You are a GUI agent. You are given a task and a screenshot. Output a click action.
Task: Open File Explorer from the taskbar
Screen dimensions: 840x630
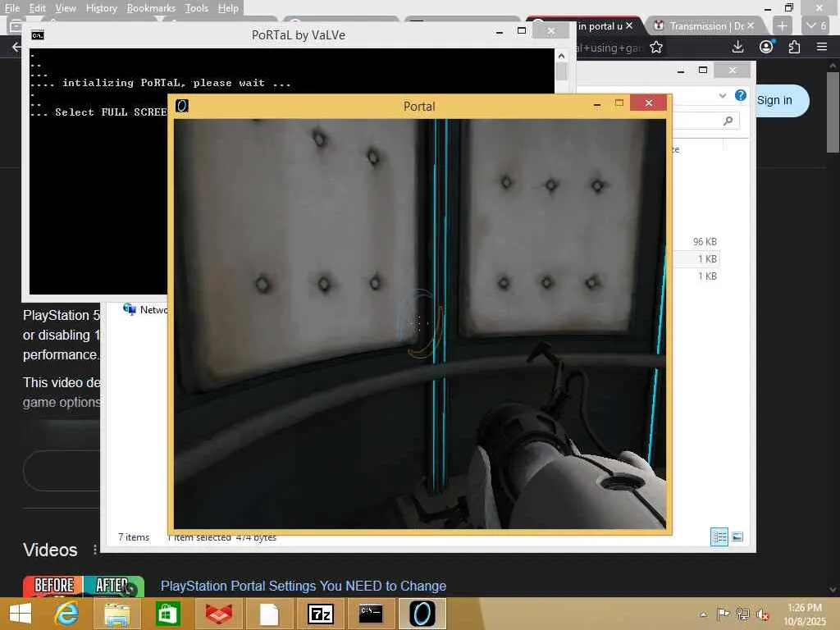(116, 614)
